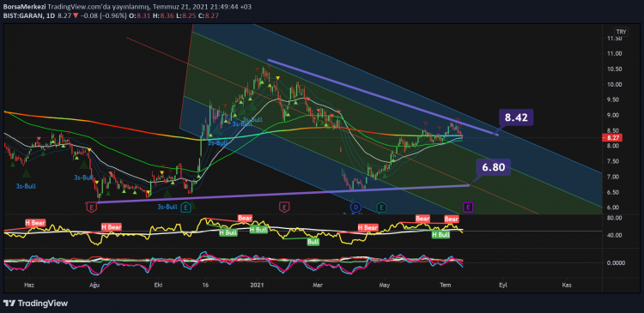Click the green Bull divergence label
Screen dimensions: 644x313
pos(313,242)
